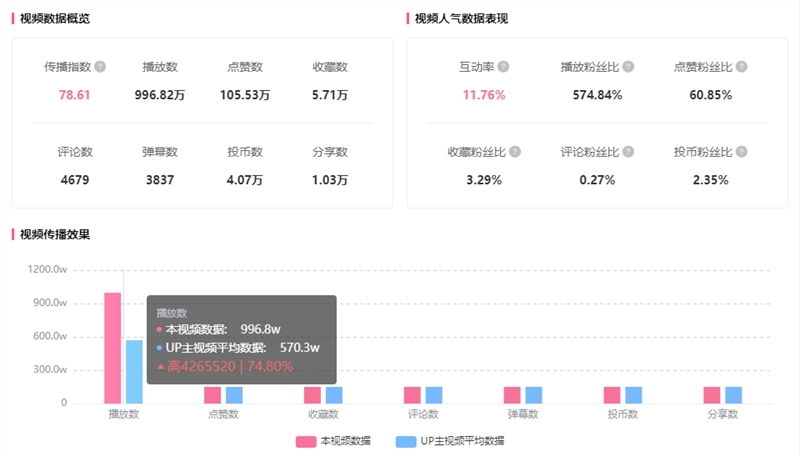Click help icon beside 评论粉丝比

click(x=629, y=151)
